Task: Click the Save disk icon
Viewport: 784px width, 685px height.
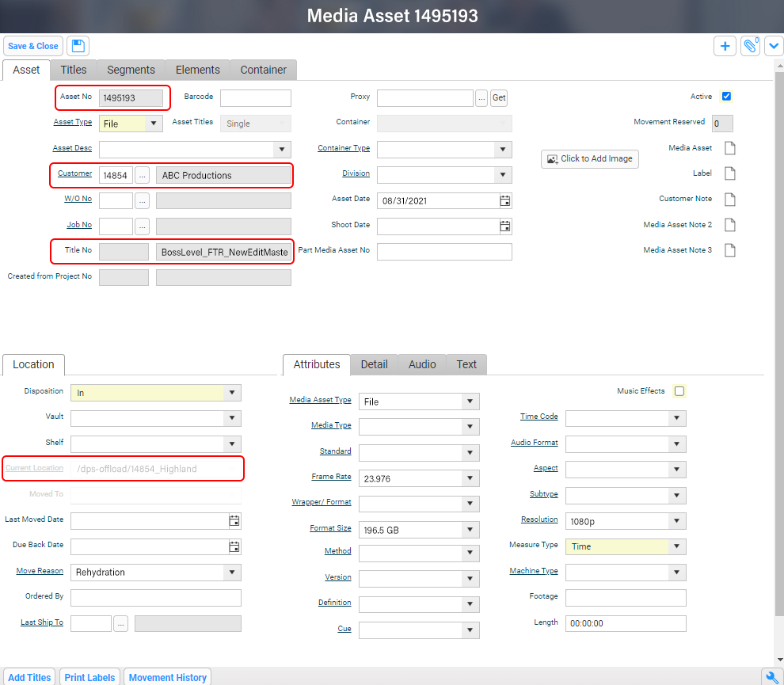Action: [x=77, y=45]
